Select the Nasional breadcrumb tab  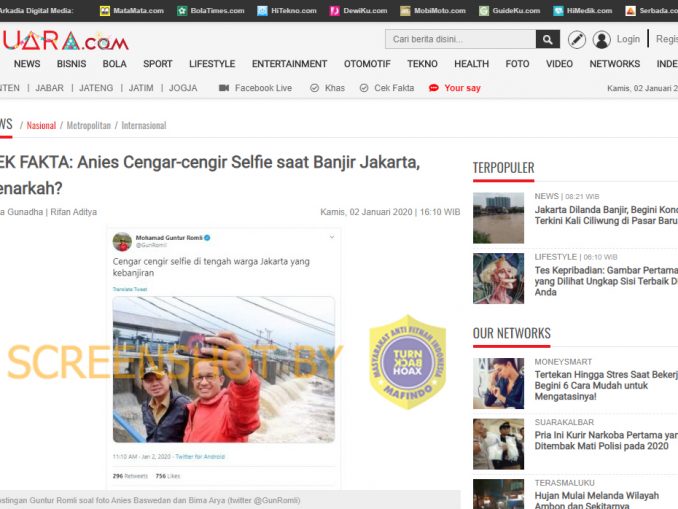(x=41, y=125)
